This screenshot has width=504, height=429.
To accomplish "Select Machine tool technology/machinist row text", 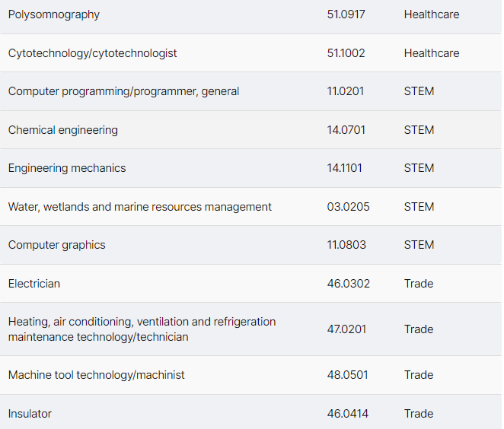I will (97, 375).
